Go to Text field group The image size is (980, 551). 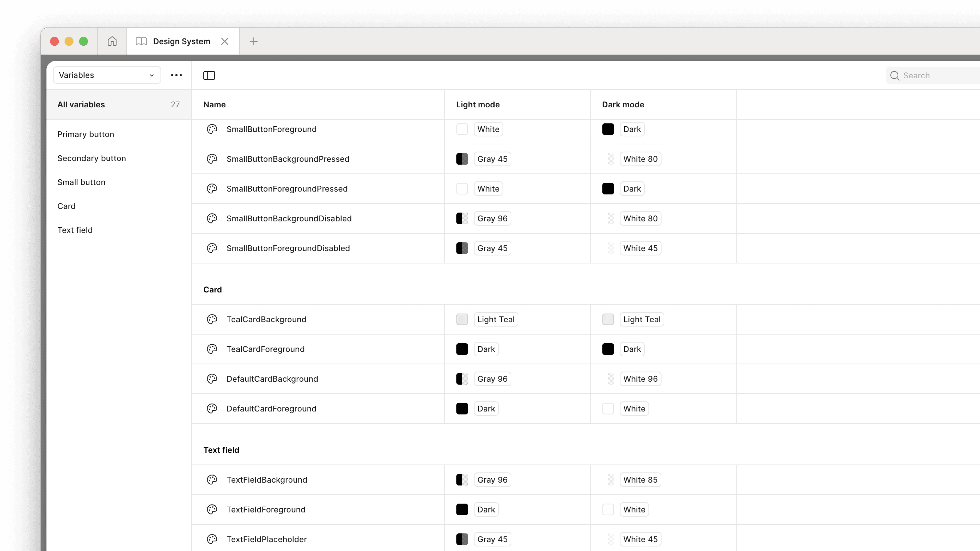[75, 230]
